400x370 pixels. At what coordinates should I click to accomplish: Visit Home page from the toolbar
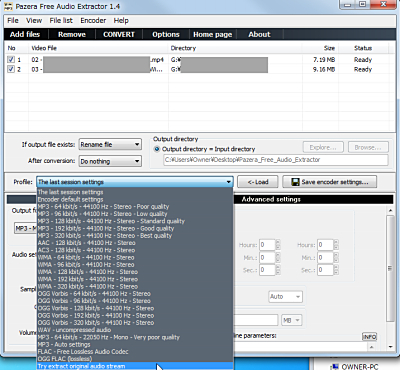(x=213, y=34)
